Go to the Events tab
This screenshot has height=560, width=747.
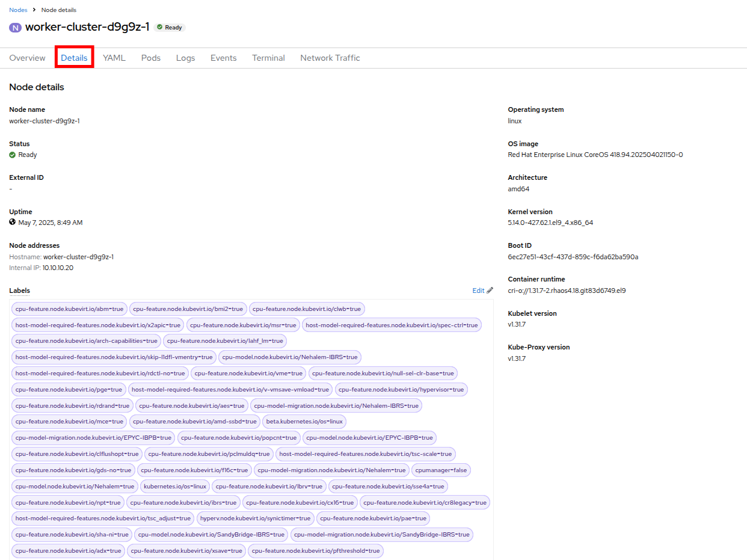[223, 58]
